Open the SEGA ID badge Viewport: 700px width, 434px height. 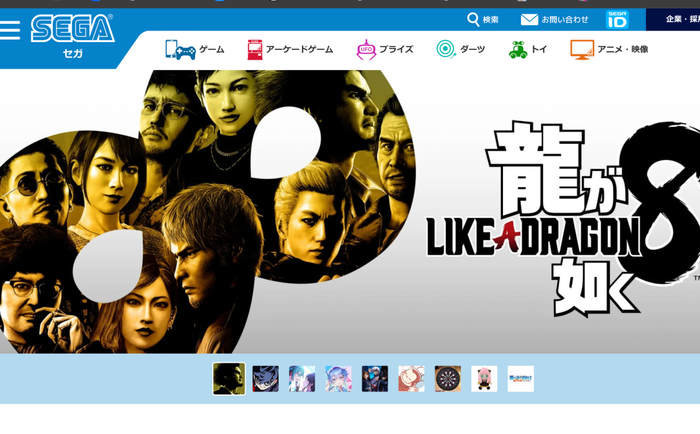pos(617,20)
